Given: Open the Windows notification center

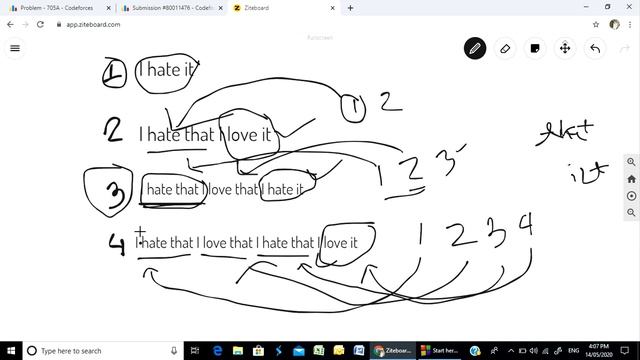Looking at the screenshot, I should click(x=624, y=351).
